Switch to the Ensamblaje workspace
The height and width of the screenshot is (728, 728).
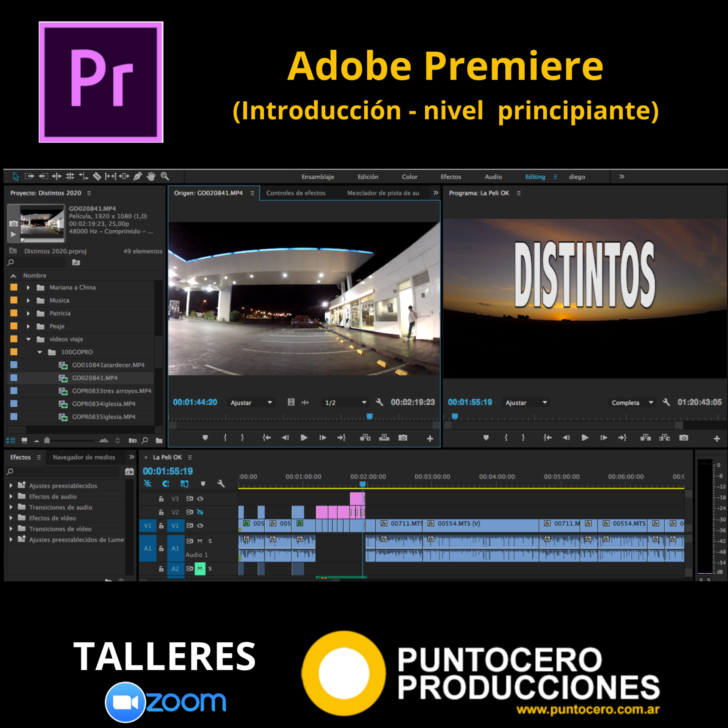(x=318, y=177)
